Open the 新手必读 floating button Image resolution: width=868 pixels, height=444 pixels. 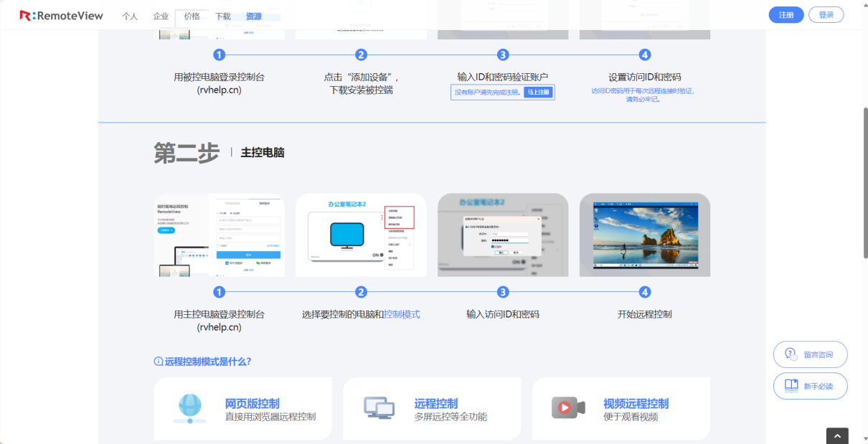click(x=811, y=386)
